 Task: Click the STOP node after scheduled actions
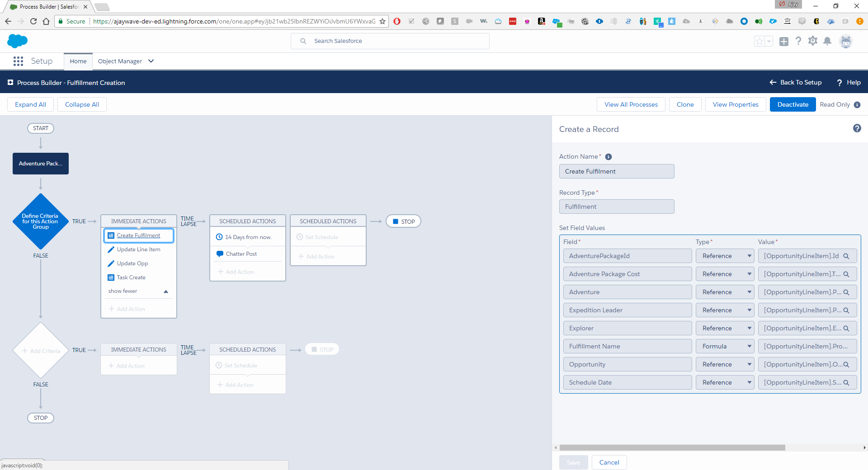point(403,221)
